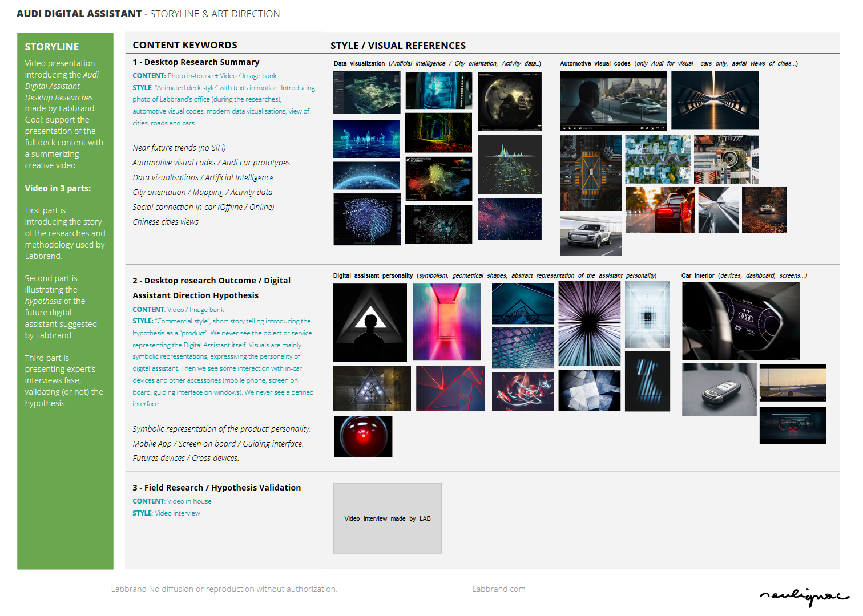This screenshot has width=863, height=616.
Task: Click the dark globe with gold lights
Action: 510,102
